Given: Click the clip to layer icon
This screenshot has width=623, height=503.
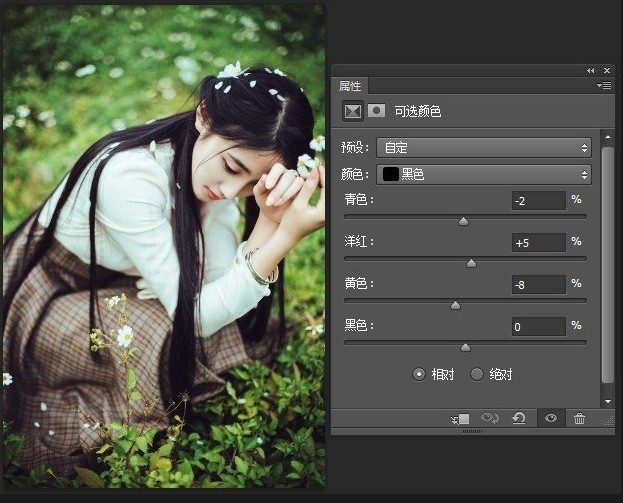Looking at the screenshot, I should point(461,419).
